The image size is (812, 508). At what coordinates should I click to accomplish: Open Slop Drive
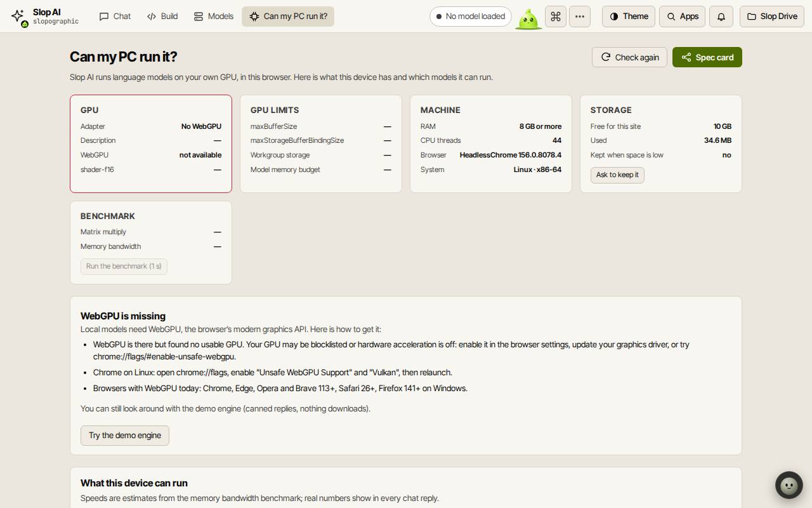(772, 17)
